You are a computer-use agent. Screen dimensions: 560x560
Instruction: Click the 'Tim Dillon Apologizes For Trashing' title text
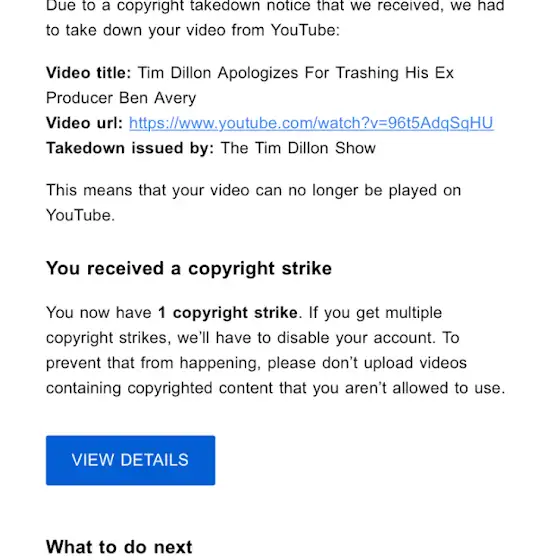(x=268, y=73)
